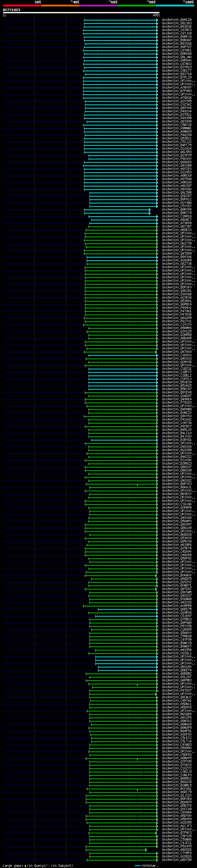
Task: Select hit UniRef100_P22090
Action: point(177,460)
